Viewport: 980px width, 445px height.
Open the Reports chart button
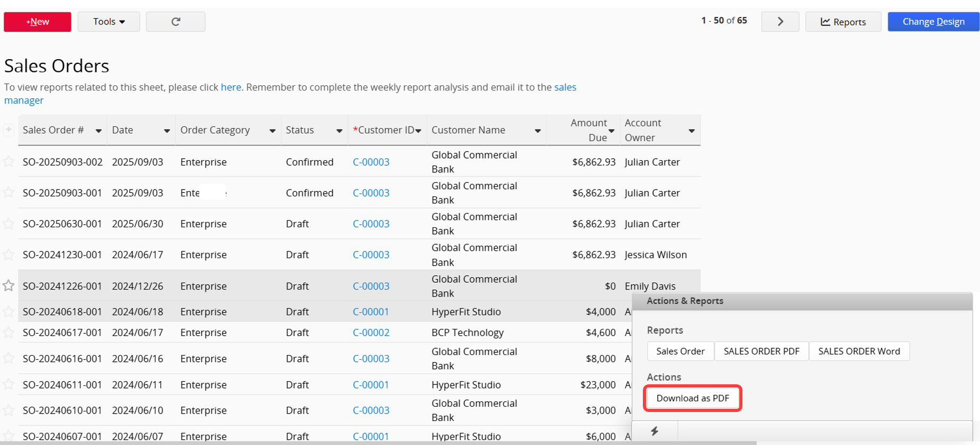pyautogui.click(x=843, y=22)
